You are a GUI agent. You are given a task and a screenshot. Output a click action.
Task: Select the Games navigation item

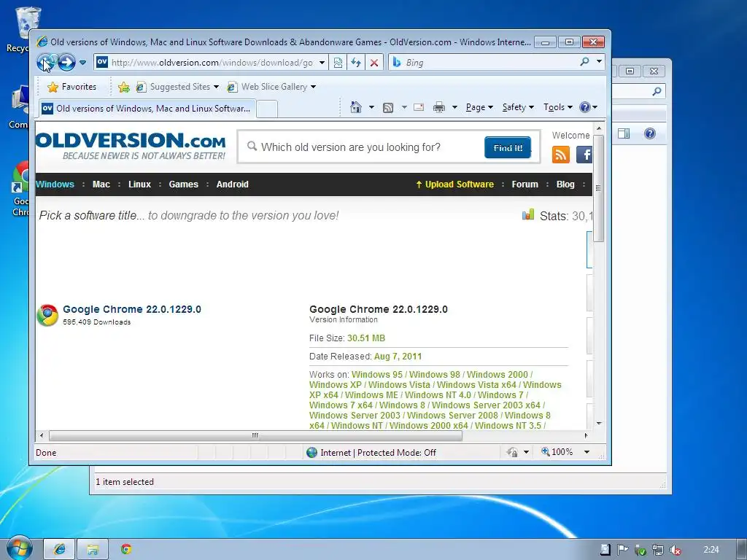(x=183, y=184)
